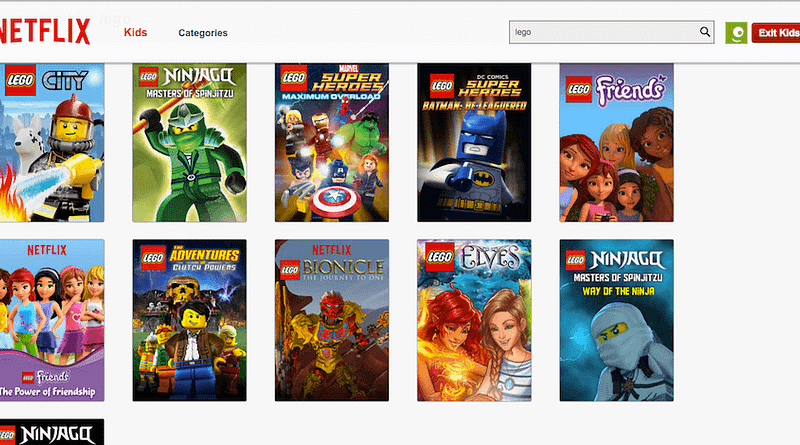Screen dimensions: 800x445
Task: Open Marvel Super Heroes Maximum Overload
Action: (332, 142)
